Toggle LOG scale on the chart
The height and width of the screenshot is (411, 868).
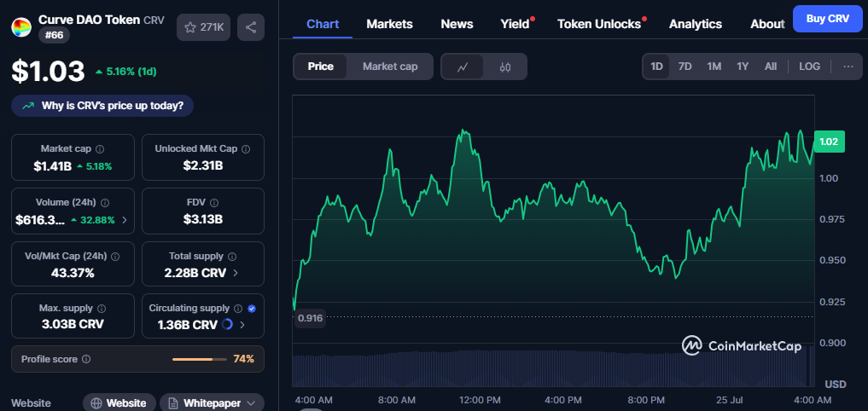[809, 67]
